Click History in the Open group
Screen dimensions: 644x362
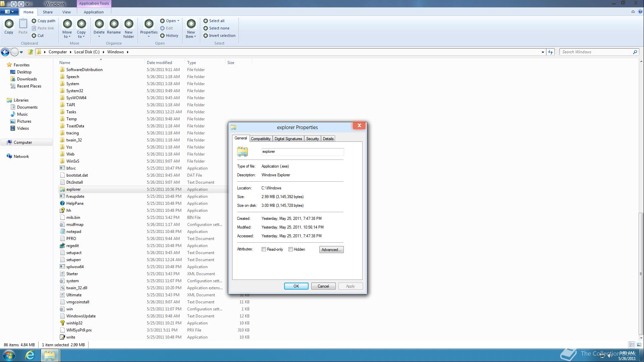click(x=169, y=36)
